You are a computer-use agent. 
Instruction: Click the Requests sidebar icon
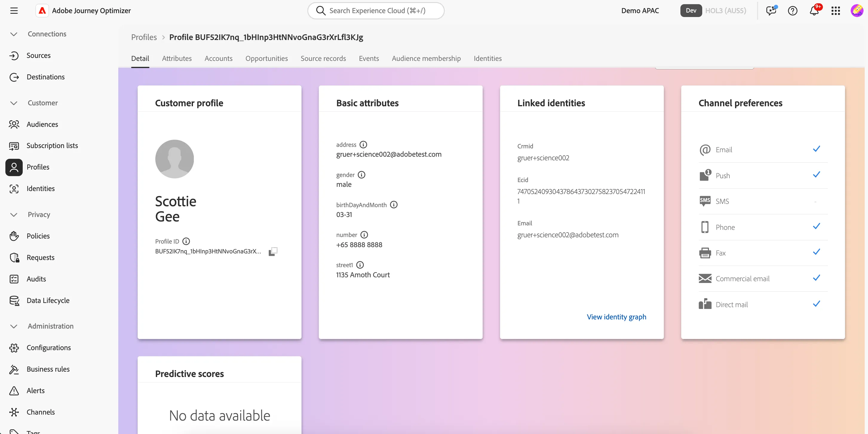coord(14,258)
